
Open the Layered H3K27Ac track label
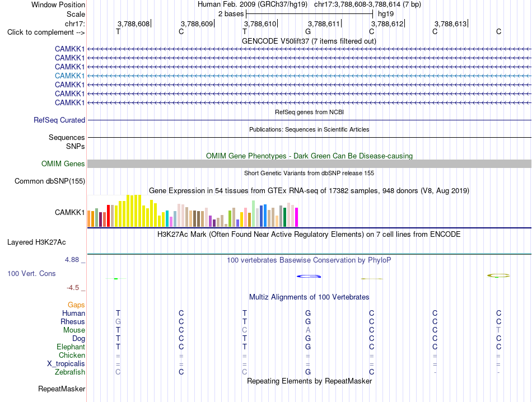coord(36,242)
